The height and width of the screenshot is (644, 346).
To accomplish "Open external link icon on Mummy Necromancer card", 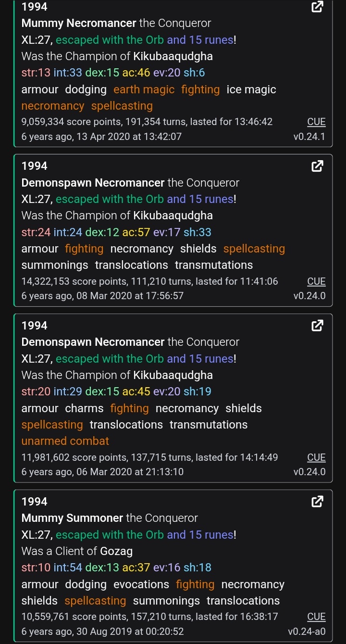I will pyautogui.click(x=317, y=7).
